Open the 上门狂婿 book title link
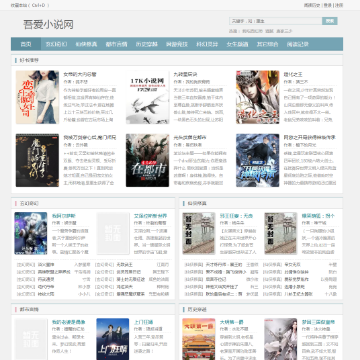Image resolution: width=360 pixels, height=360 pixels. click(143, 322)
